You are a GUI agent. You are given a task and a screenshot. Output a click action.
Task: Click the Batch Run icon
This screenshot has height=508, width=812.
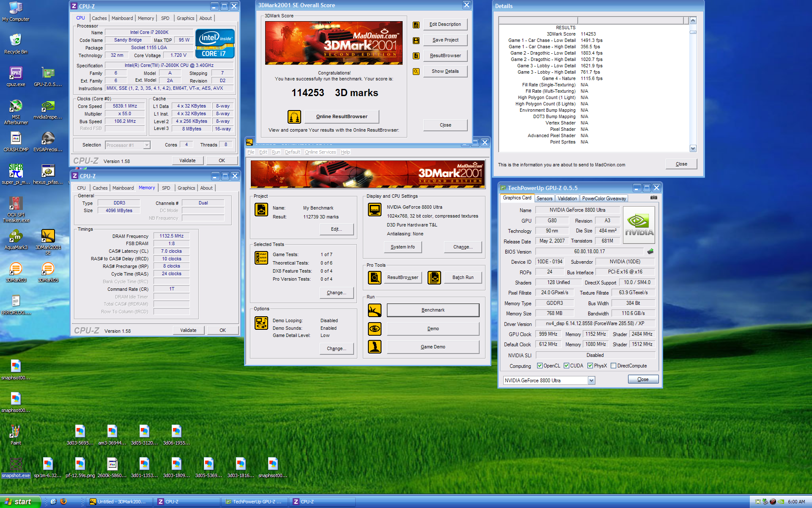[x=434, y=278]
